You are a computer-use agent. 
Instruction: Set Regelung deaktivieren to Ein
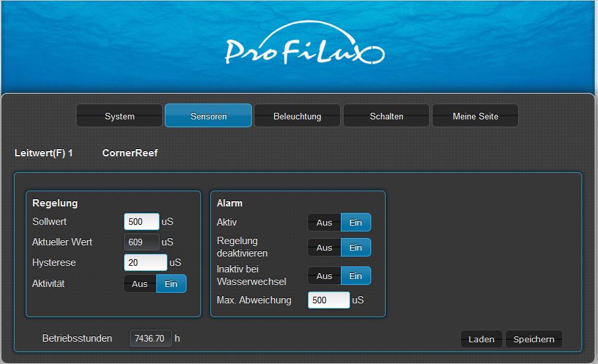pyautogui.click(x=355, y=247)
